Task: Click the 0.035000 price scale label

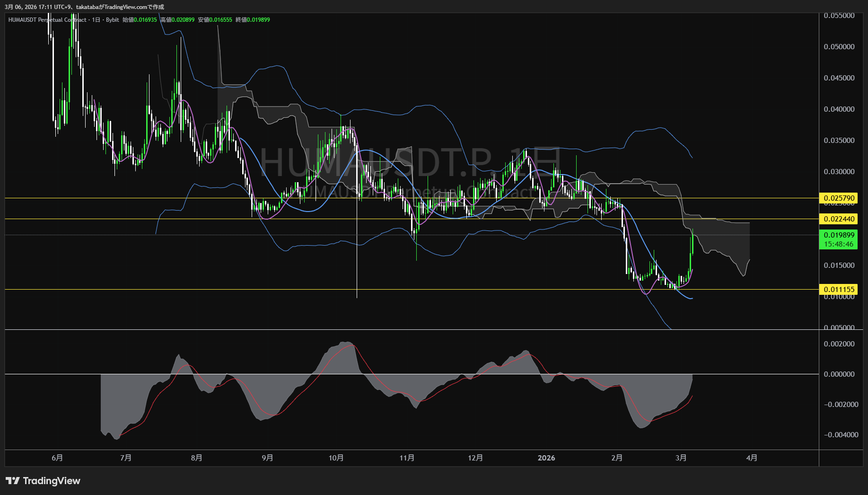Action: coord(839,141)
